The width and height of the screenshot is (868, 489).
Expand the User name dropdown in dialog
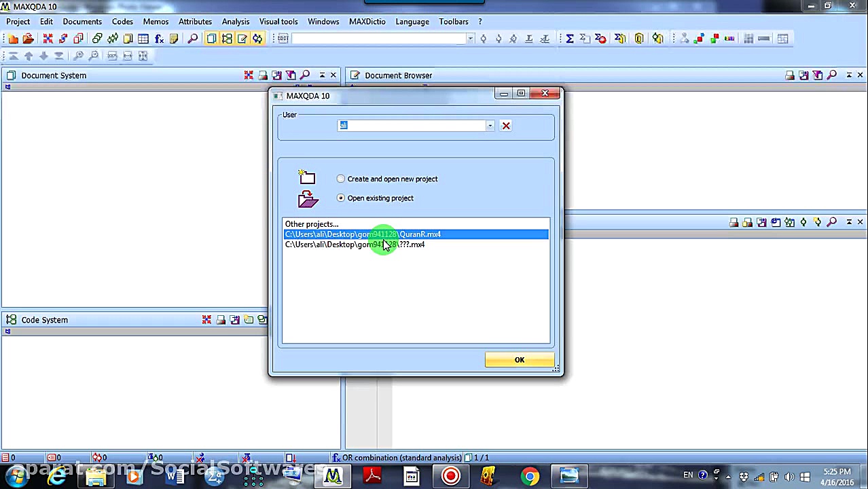point(490,126)
